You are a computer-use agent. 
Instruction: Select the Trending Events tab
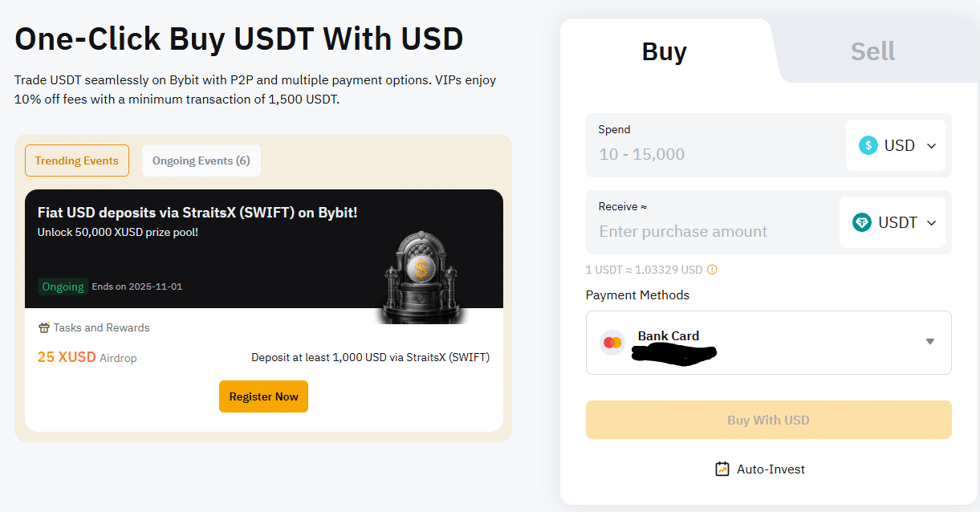click(77, 161)
